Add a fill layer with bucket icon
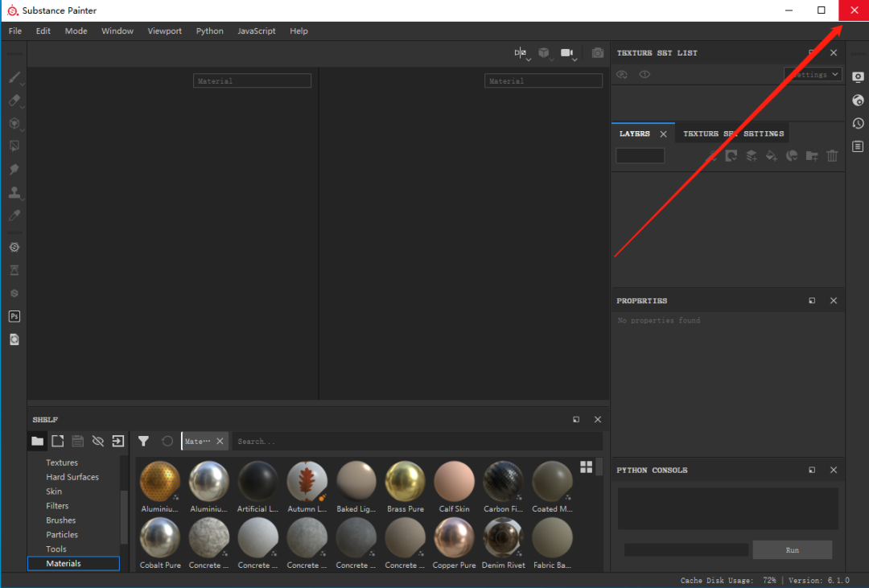Image resolution: width=869 pixels, height=588 pixels. (x=772, y=156)
